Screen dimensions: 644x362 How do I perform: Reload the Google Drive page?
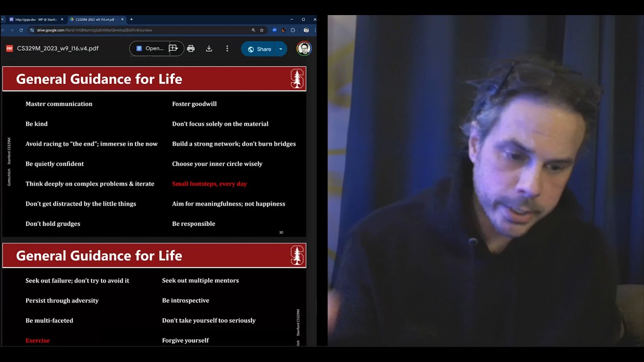click(21, 30)
